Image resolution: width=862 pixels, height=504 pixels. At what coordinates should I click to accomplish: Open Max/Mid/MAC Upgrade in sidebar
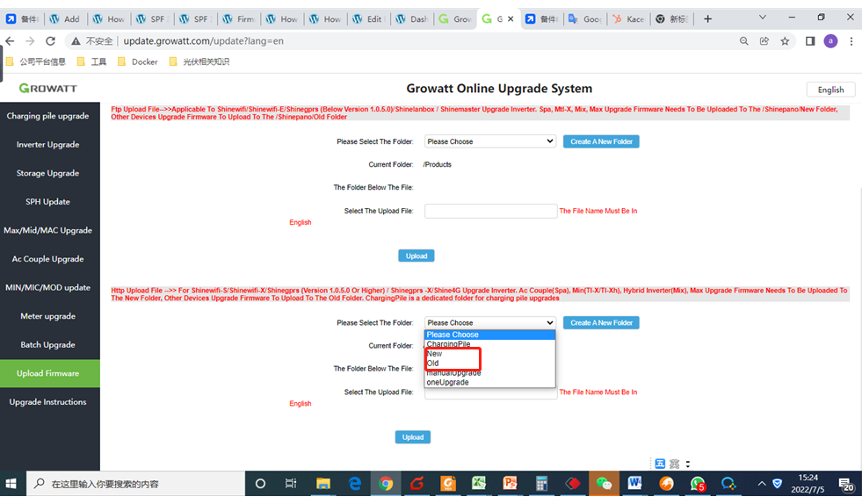pos(47,230)
